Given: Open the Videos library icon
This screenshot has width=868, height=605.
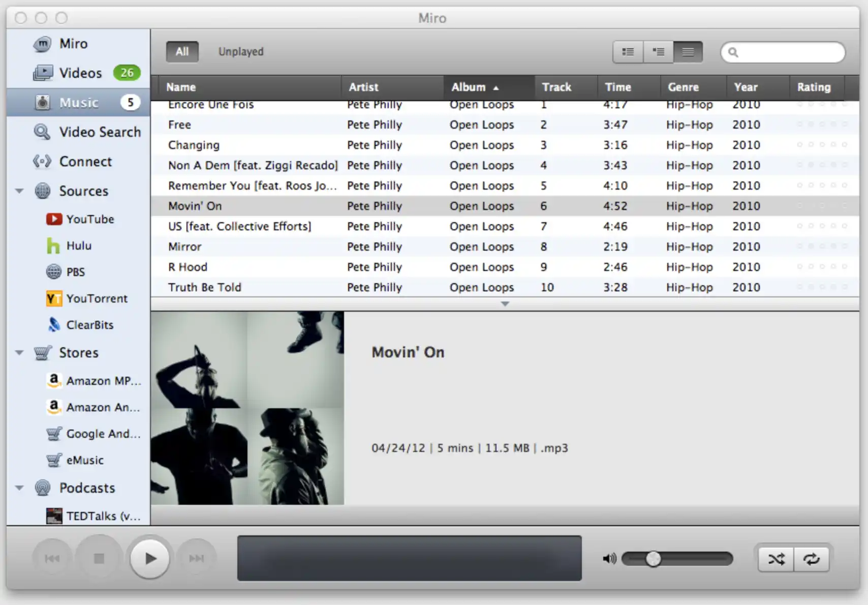Looking at the screenshot, I should pyautogui.click(x=43, y=73).
